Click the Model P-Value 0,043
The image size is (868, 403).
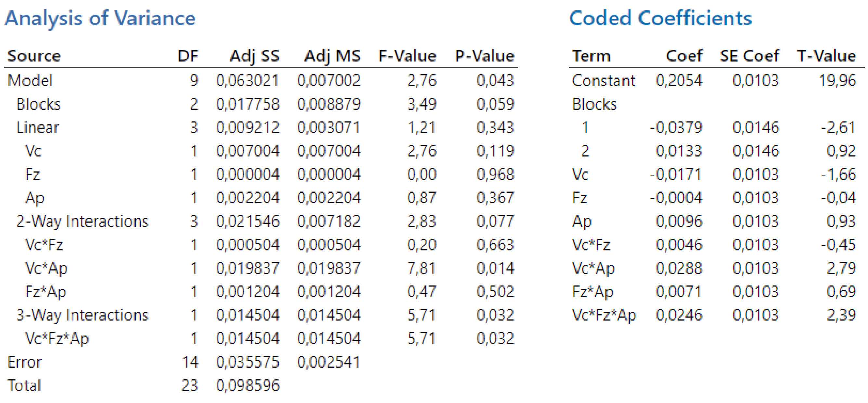coord(495,81)
